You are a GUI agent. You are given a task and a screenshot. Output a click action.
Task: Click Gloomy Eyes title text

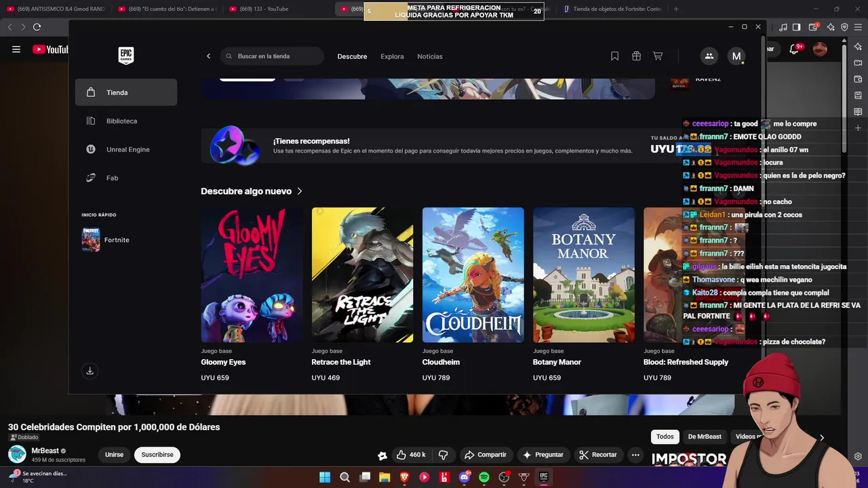click(223, 362)
